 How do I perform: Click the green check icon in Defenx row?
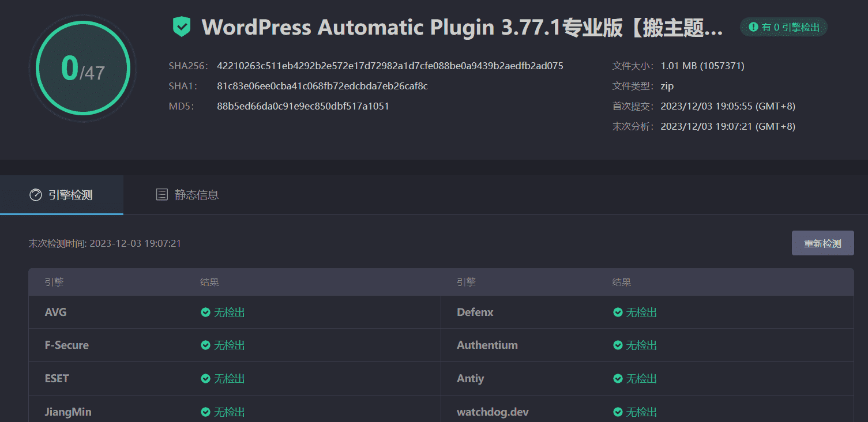[618, 312]
